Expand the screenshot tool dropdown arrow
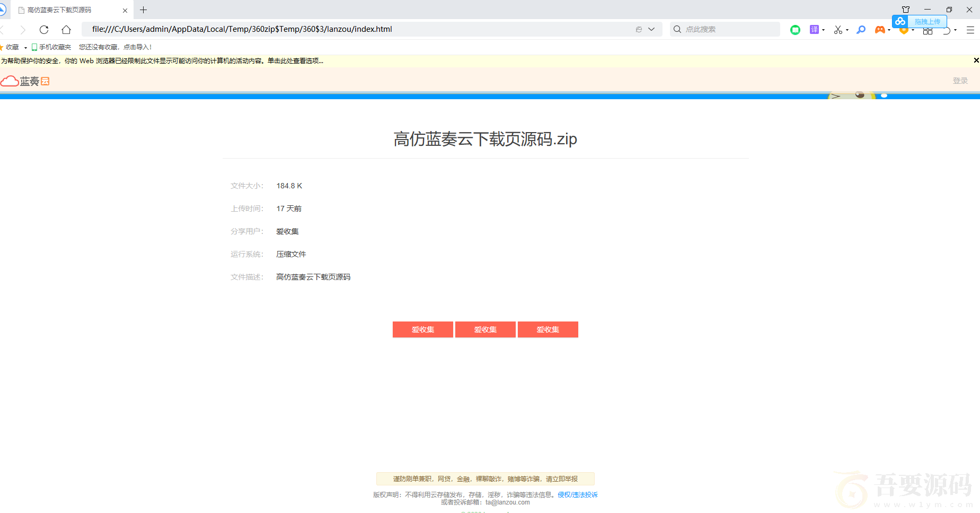Image resolution: width=980 pixels, height=513 pixels. coord(847,30)
